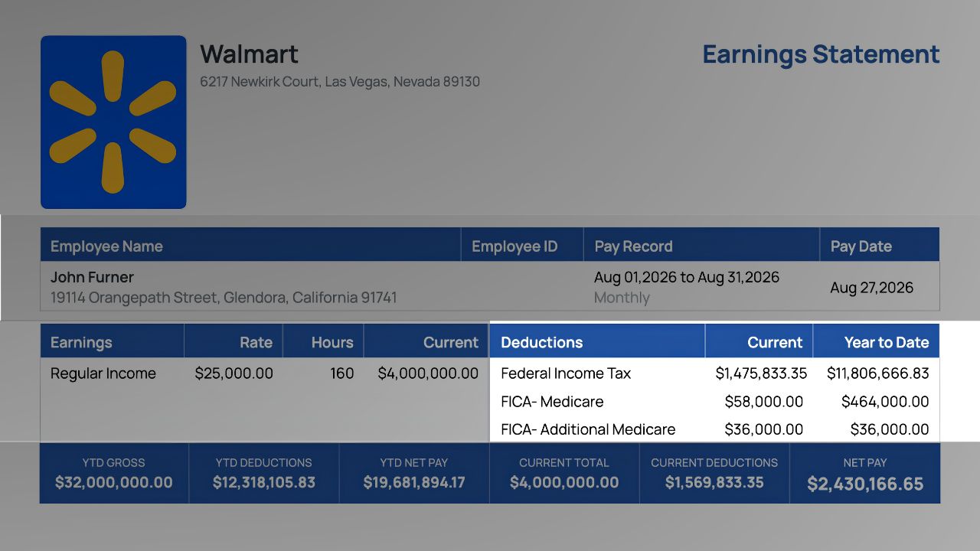Screen dimensions: 980x551
Task: Select the Federal Income Tax row label
Action: click(x=566, y=373)
